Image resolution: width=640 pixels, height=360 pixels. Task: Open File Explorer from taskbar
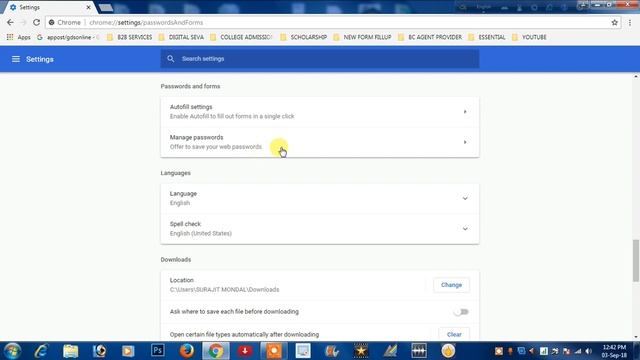point(71,351)
